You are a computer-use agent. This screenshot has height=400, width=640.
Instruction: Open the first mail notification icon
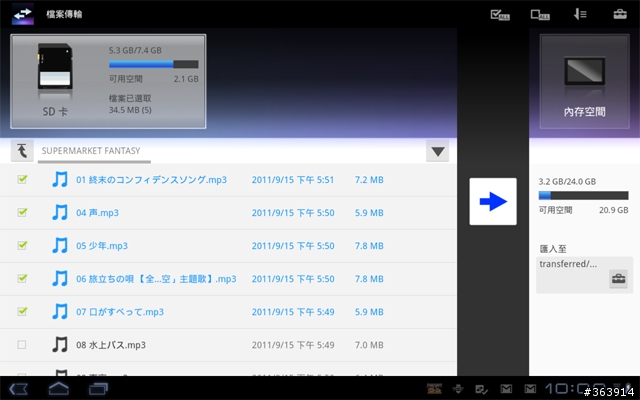[506, 389]
